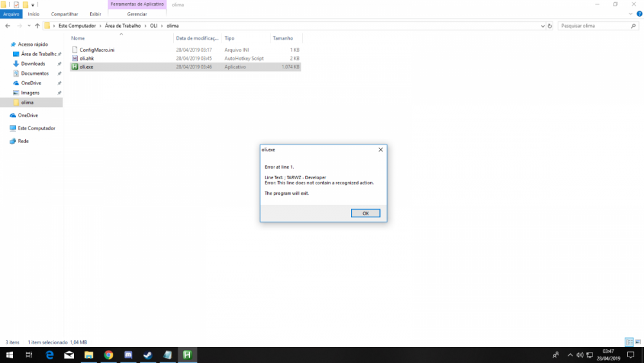Select the Ferramentas de Aplicativo context tab

[x=137, y=4]
